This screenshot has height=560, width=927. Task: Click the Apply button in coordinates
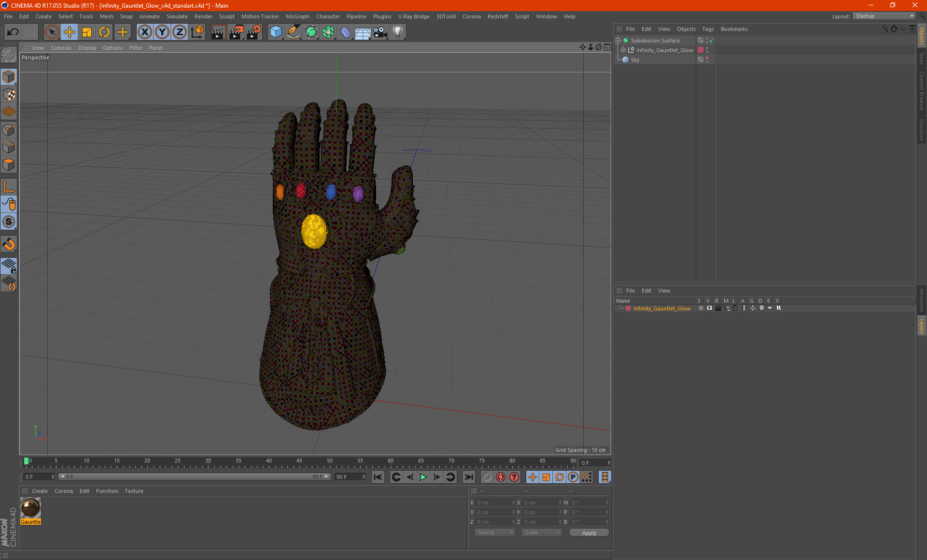click(x=589, y=533)
